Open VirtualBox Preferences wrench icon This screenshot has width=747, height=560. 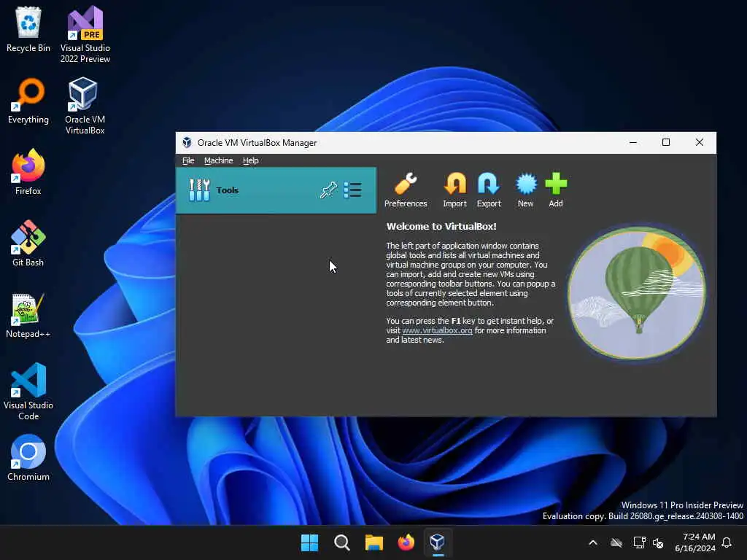406,184
